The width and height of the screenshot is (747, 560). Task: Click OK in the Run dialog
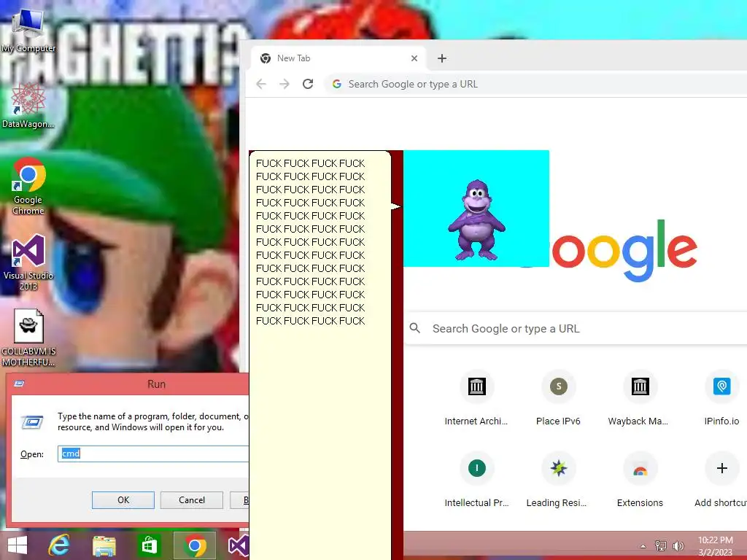(x=123, y=500)
